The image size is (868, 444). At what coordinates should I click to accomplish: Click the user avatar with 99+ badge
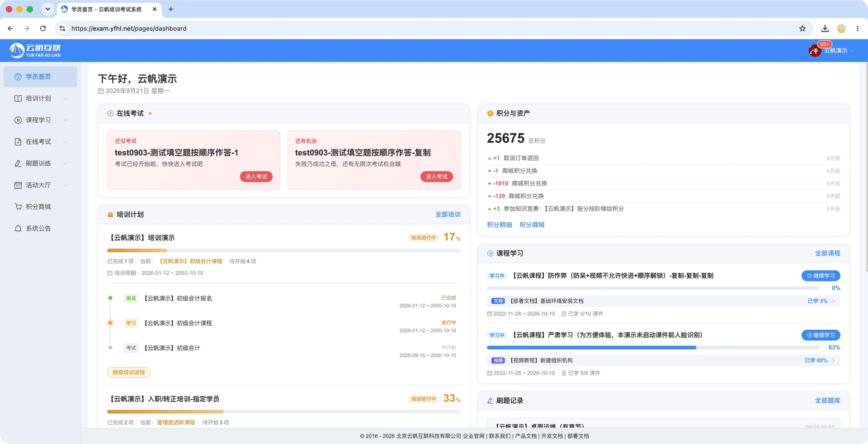click(x=815, y=51)
